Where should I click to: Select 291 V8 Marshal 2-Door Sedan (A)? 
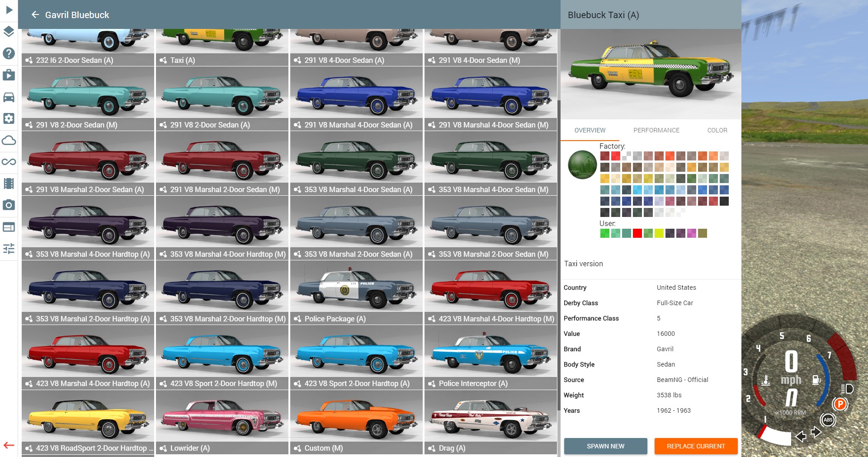[88, 163]
